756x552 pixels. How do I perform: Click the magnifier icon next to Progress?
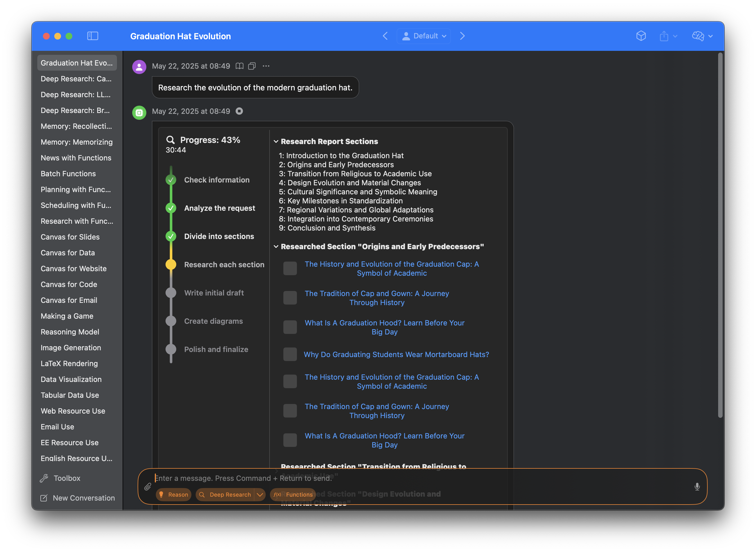point(170,140)
